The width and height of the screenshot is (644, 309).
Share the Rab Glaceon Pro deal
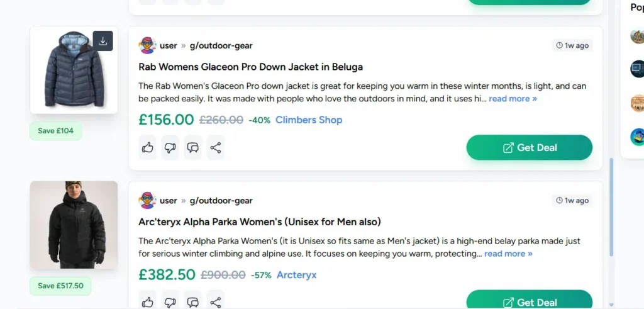pos(216,148)
